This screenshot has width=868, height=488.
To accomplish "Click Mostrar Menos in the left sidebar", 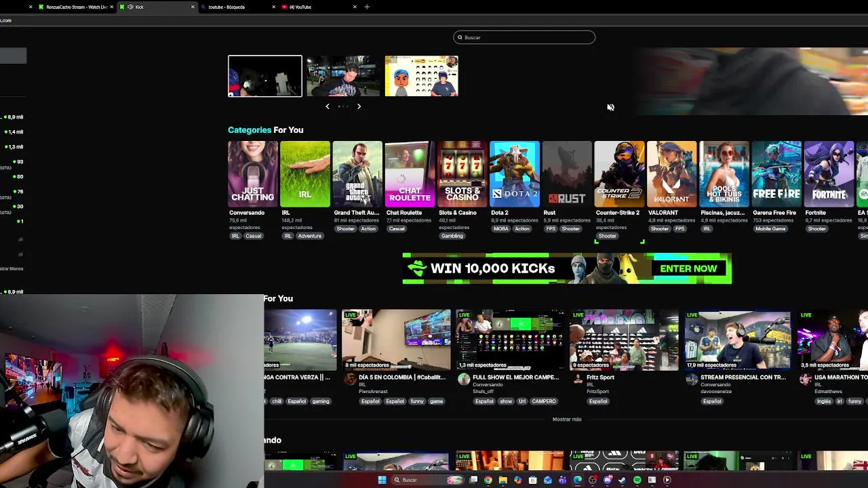I will tap(12, 268).
